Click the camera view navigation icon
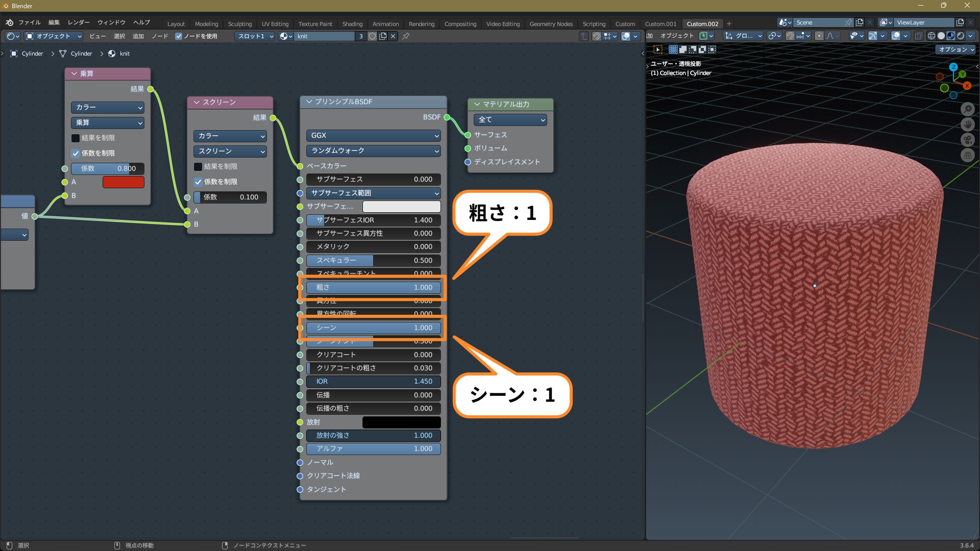The width and height of the screenshot is (980, 551). click(967, 140)
